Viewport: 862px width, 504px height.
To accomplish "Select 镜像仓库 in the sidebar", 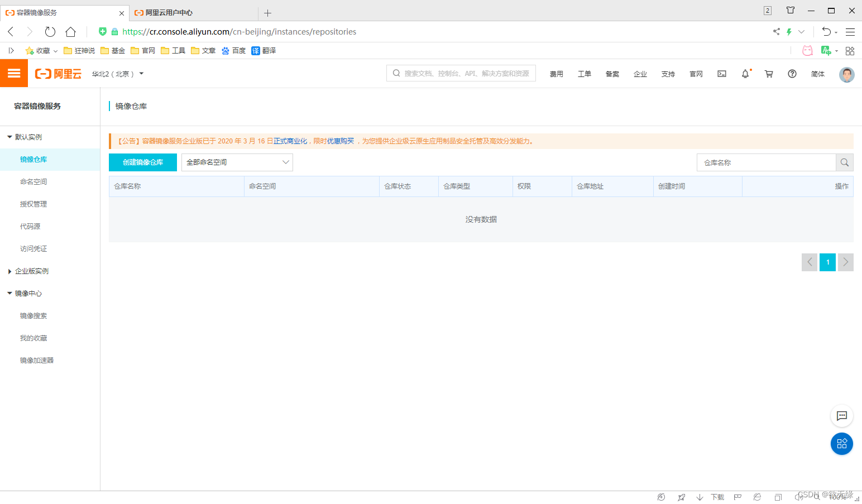I will [33, 160].
